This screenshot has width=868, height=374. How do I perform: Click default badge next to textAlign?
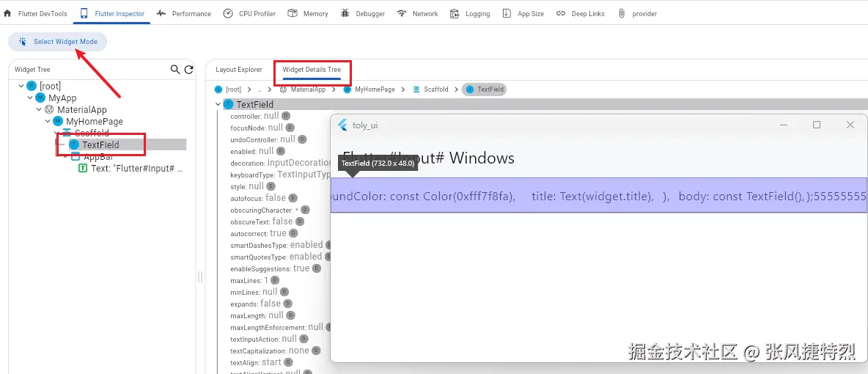[288, 362]
